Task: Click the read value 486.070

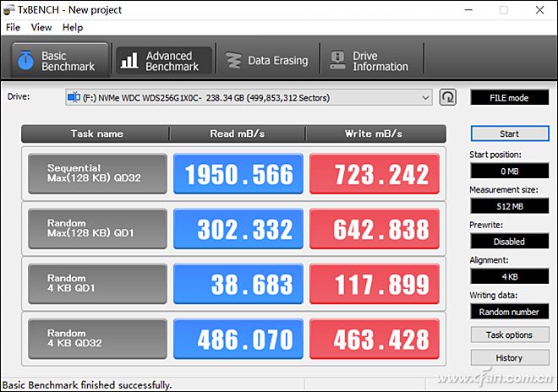Action: pyautogui.click(x=238, y=339)
